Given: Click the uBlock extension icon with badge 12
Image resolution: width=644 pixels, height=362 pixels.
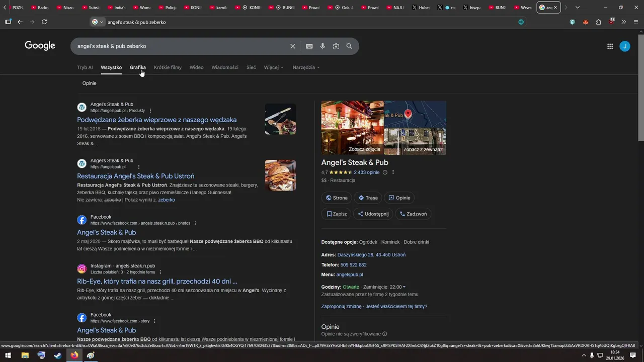Looking at the screenshot, I should click(611, 22).
